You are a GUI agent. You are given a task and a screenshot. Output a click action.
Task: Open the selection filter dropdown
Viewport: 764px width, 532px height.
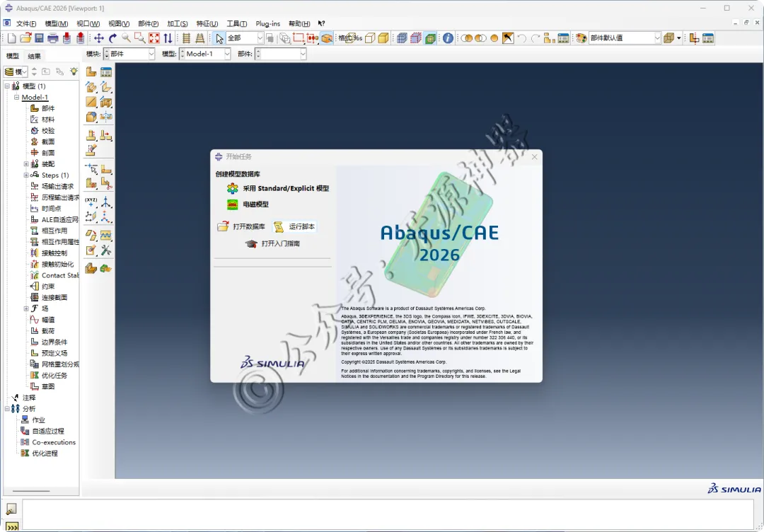point(245,38)
